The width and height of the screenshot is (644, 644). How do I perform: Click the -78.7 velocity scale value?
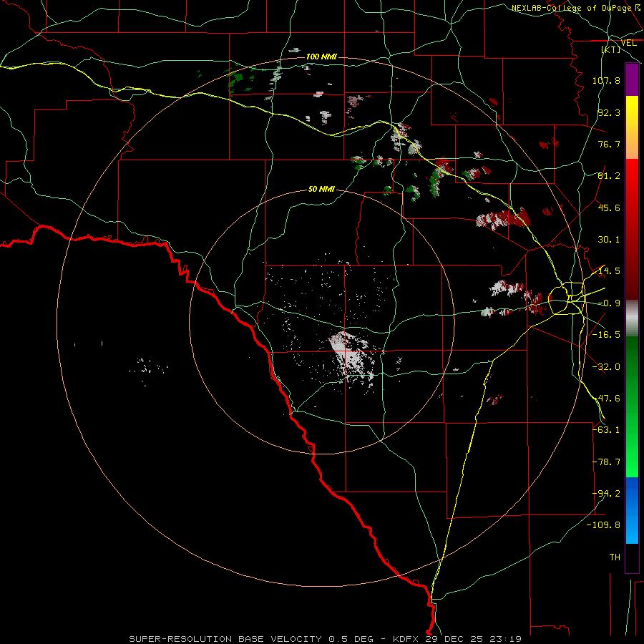pos(606,462)
